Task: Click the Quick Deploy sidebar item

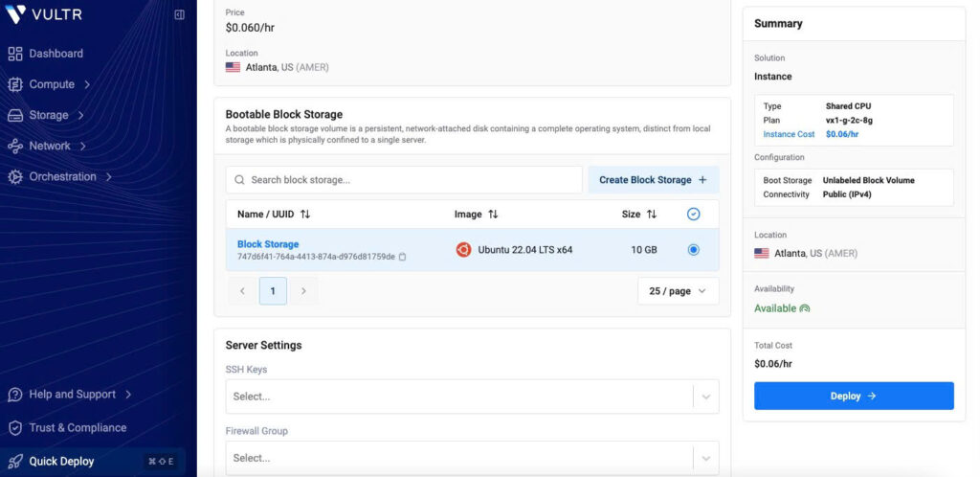Action: point(94,462)
